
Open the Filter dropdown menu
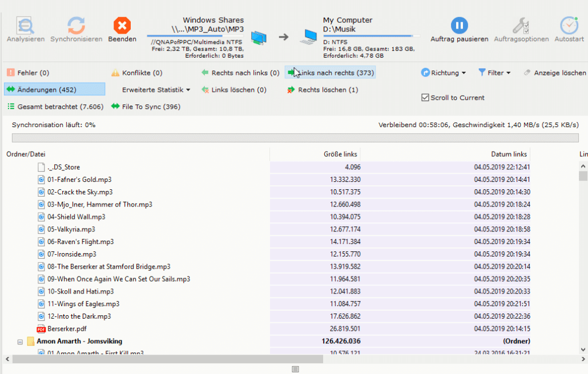click(494, 73)
